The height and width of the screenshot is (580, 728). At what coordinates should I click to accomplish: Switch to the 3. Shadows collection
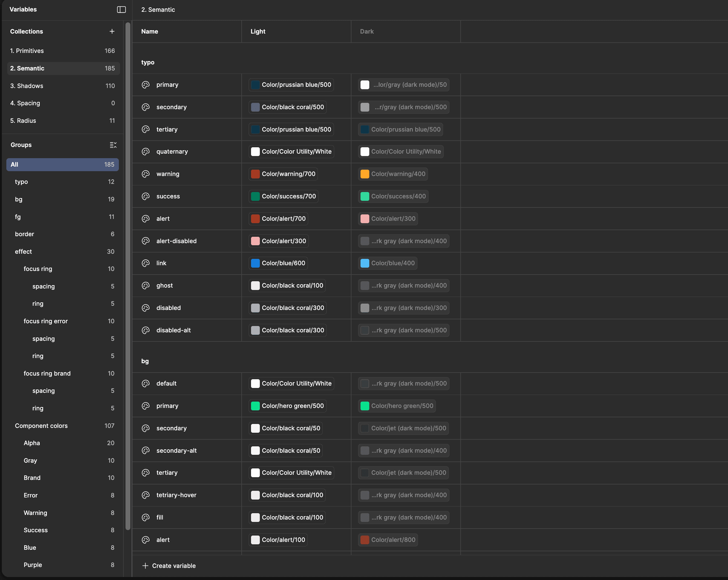point(27,86)
